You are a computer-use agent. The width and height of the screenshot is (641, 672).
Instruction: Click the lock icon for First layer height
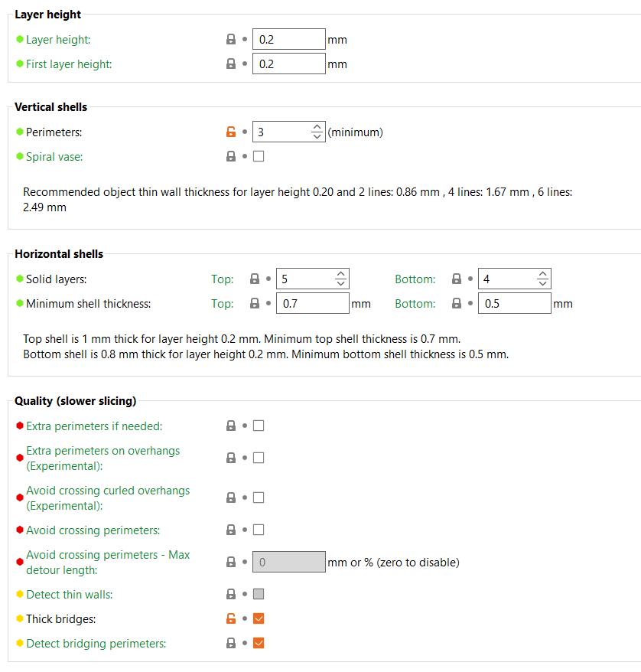tap(231, 64)
